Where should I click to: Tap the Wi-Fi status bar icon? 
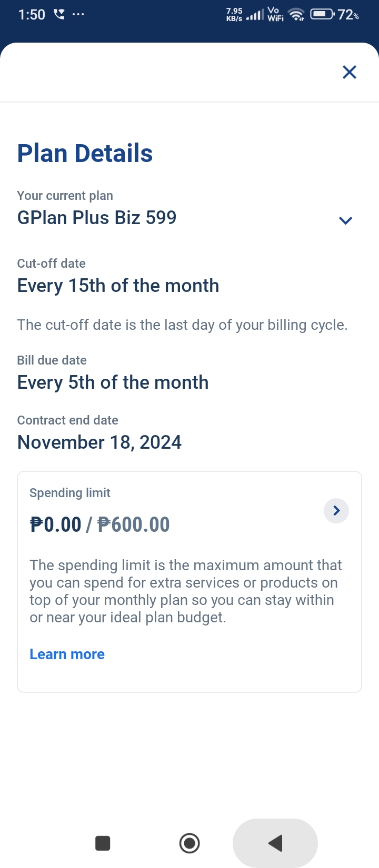[x=297, y=15]
